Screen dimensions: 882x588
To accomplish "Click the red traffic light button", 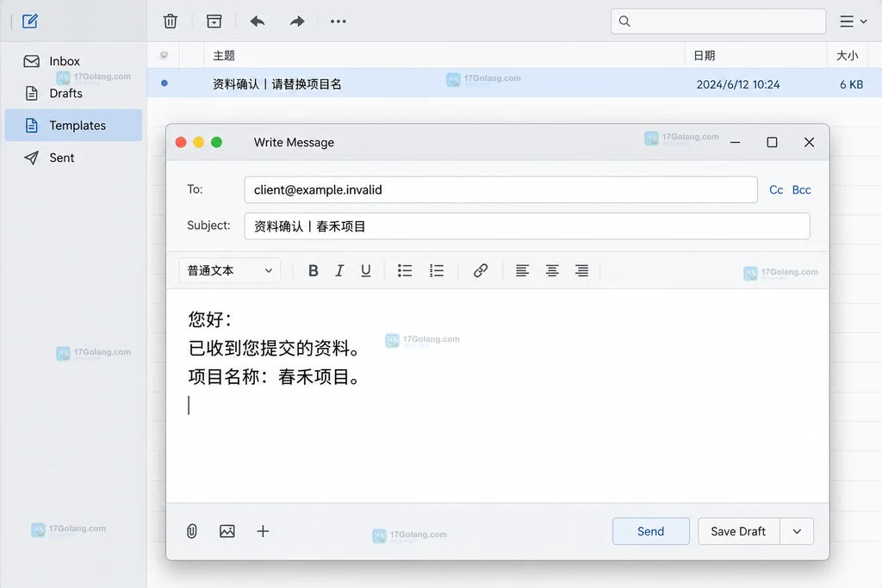I will tap(181, 142).
